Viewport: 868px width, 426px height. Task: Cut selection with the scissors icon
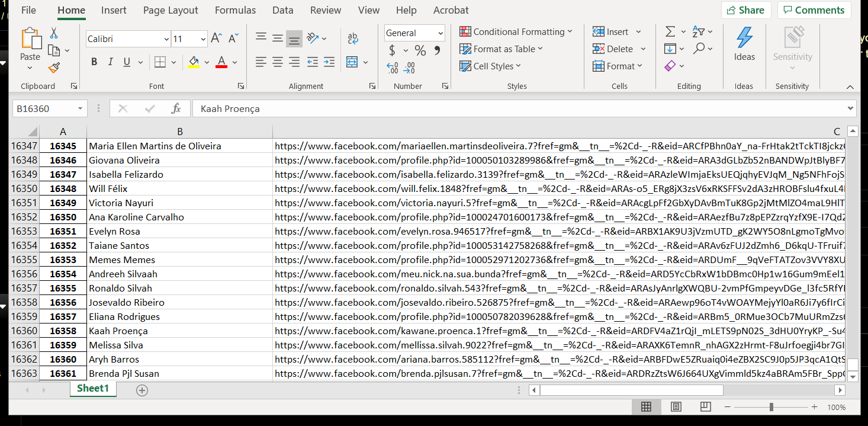(x=54, y=33)
